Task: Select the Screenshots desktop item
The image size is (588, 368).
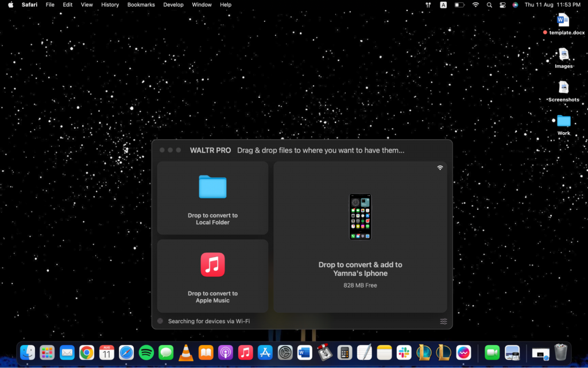Action: click(x=564, y=91)
